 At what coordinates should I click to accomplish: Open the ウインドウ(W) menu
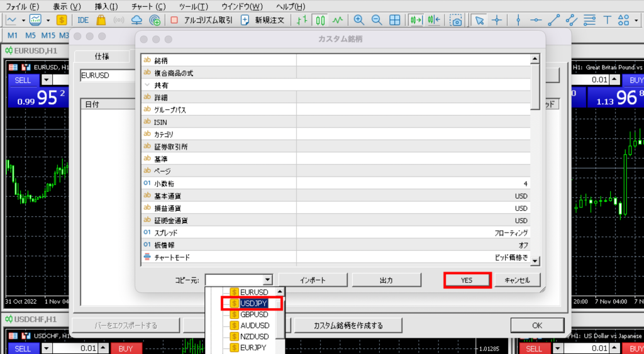242,6
